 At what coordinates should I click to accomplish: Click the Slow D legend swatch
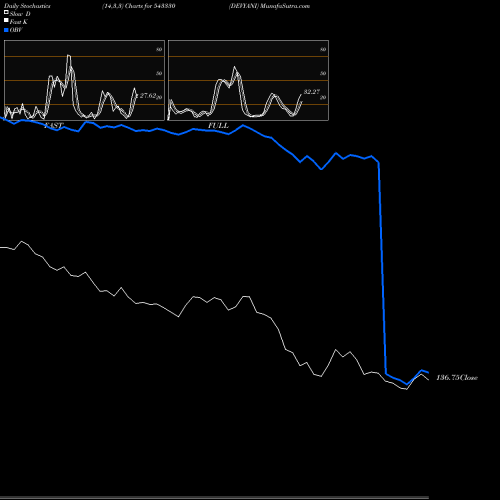[6, 12]
